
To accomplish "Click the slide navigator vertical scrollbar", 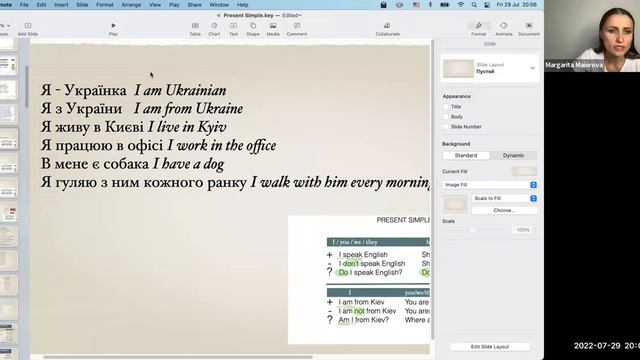I will click(x=27, y=87).
